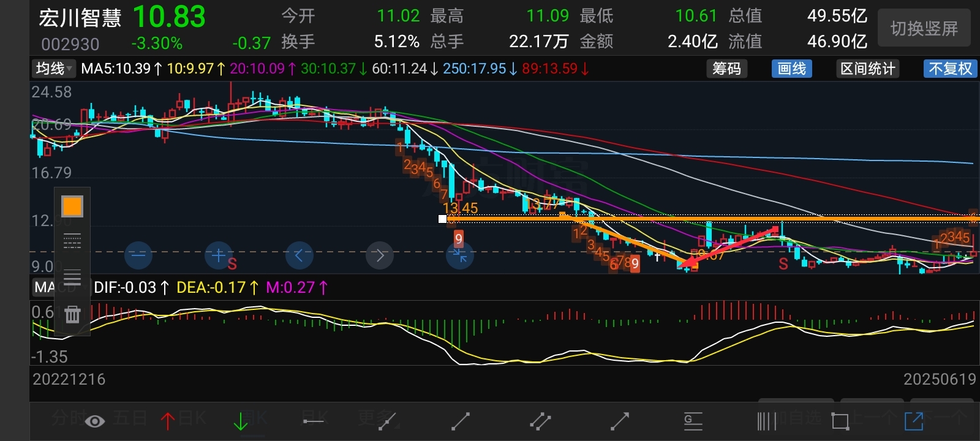
Task: Delete the selected drawing with trash icon
Action: coord(72,314)
